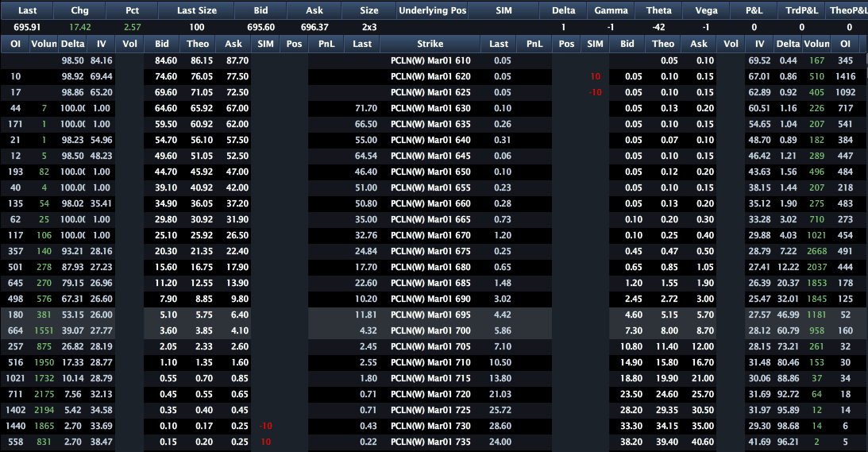Click the TrdP&L column header
This screenshot has height=452, width=868.
click(x=801, y=10)
